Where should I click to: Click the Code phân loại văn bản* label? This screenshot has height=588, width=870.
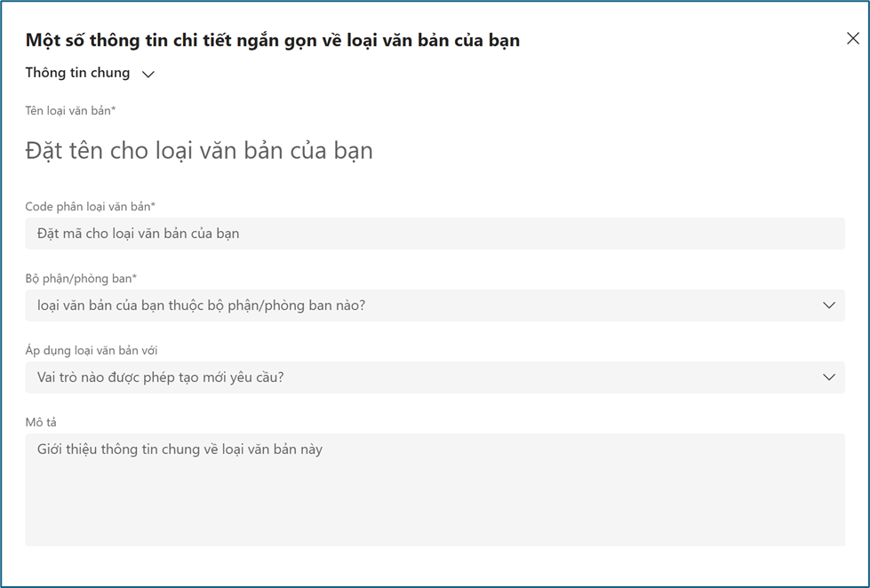tap(91, 207)
